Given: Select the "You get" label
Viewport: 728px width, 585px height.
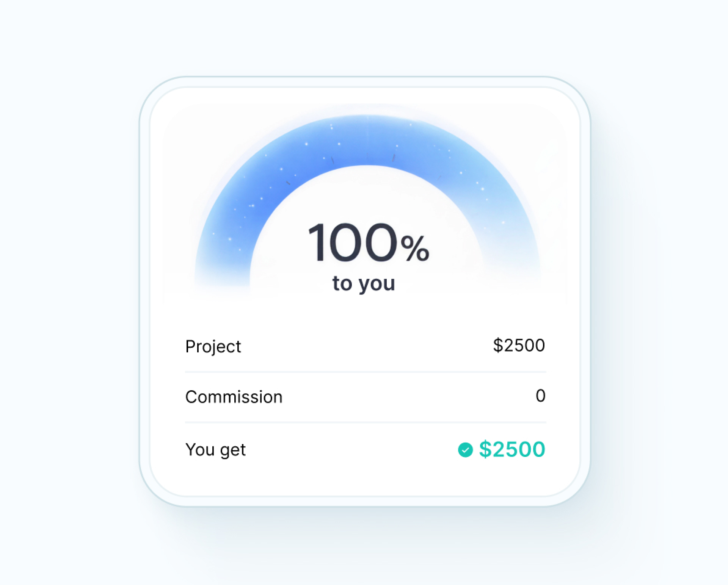Looking at the screenshot, I should tap(215, 450).
